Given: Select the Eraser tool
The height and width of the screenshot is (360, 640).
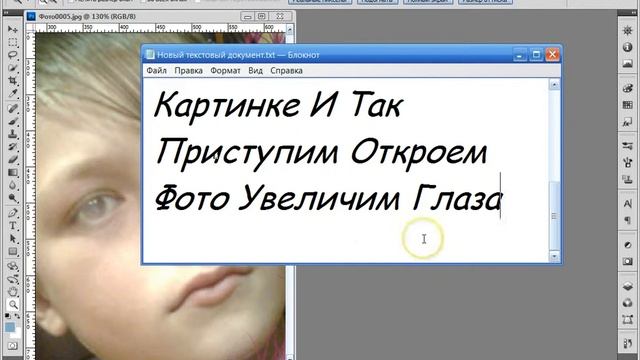Looking at the screenshot, I should pyautogui.click(x=13, y=160).
